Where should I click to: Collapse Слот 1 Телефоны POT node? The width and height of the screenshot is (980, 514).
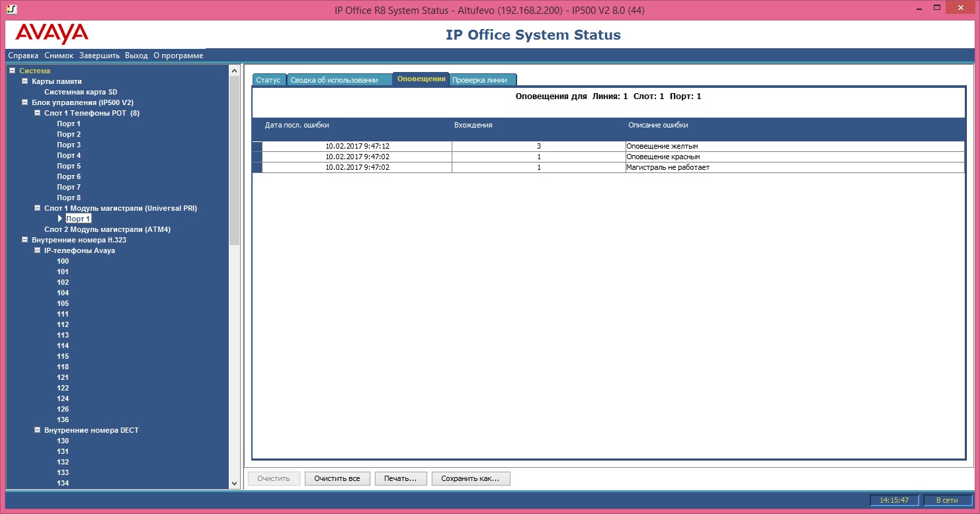(x=37, y=113)
